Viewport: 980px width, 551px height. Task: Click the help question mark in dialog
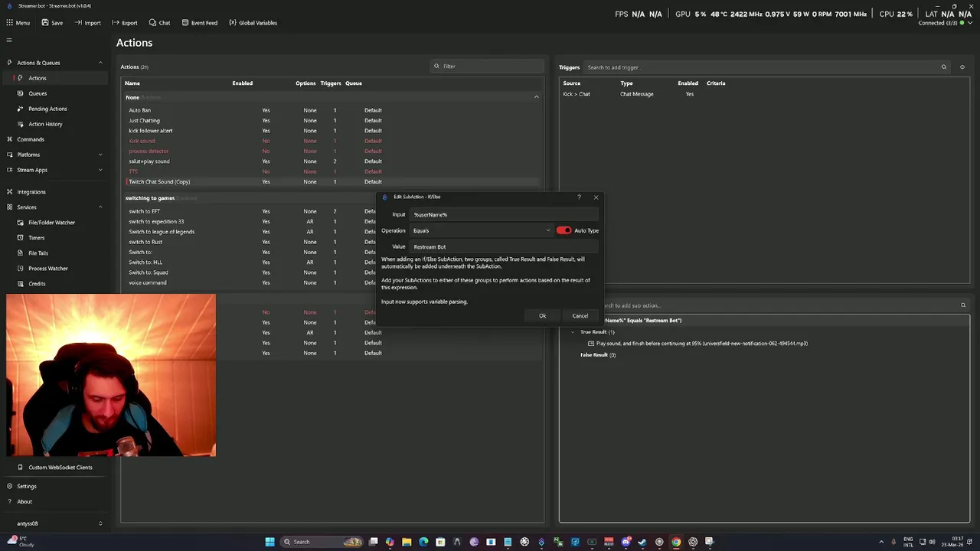click(579, 197)
